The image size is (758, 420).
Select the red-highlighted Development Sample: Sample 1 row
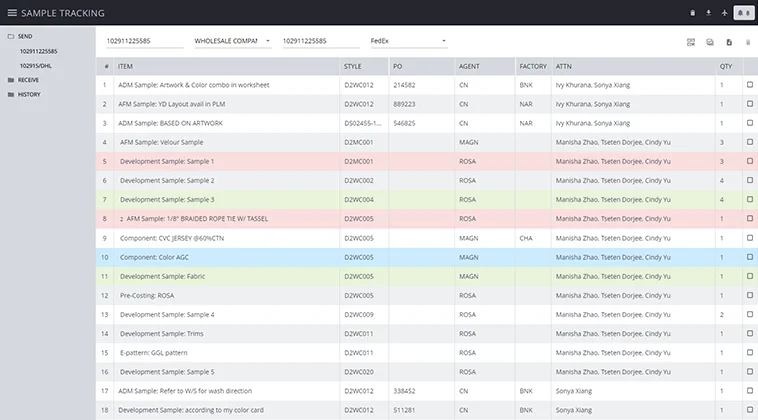click(x=427, y=161)
